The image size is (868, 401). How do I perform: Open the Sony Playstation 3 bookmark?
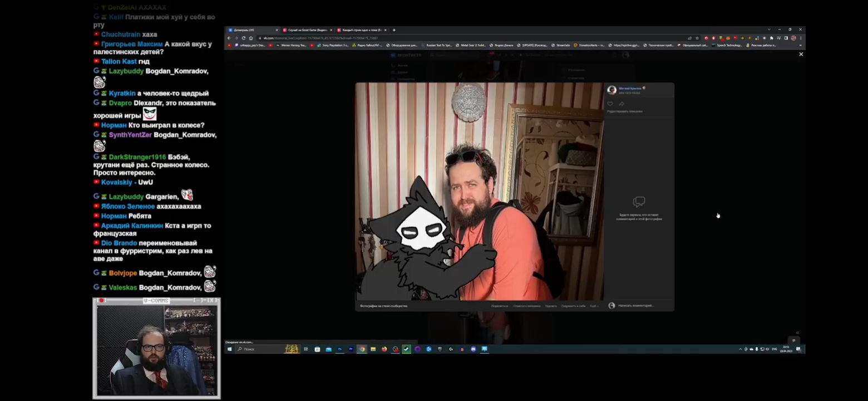pos(333,45)
